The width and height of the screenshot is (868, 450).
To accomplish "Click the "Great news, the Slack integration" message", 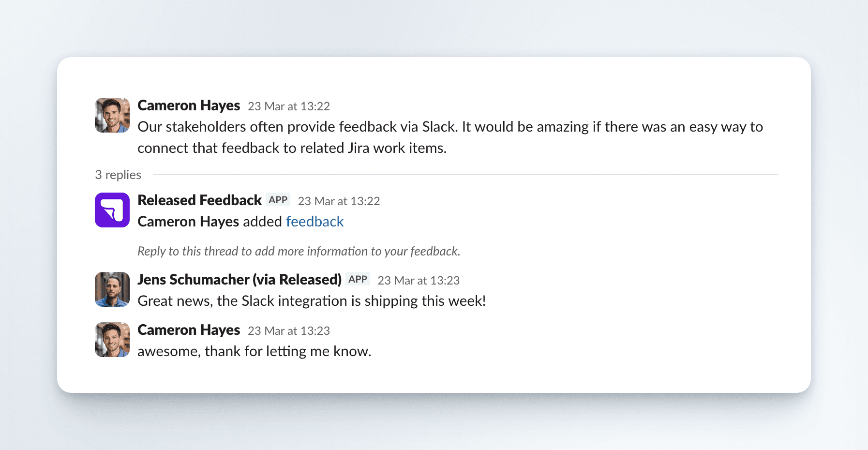I will tap(312, 301).
